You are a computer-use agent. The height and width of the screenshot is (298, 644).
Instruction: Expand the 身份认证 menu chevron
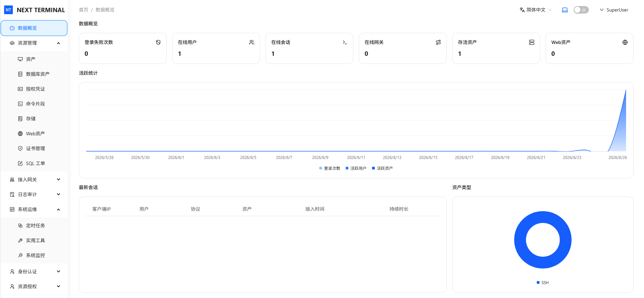(x=59, y=272)
